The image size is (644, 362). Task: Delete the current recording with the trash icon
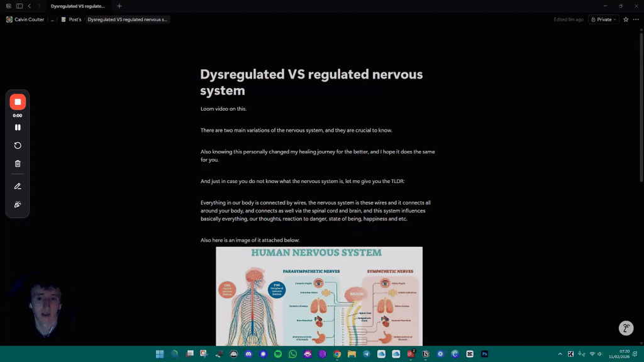18,163
